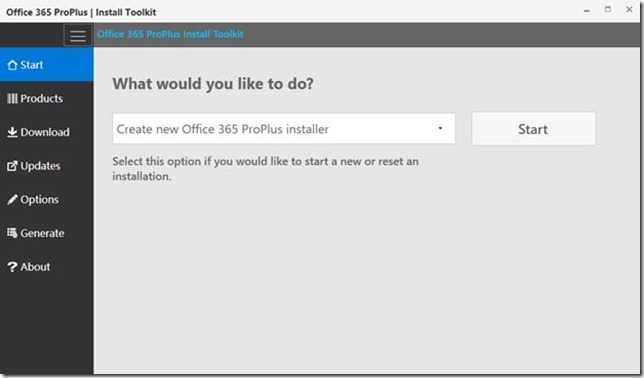This screenshot has width=644, height=378.
Task: Click the Generate sidebar icon
Action: pyautogui.click(x=12, y=233)
